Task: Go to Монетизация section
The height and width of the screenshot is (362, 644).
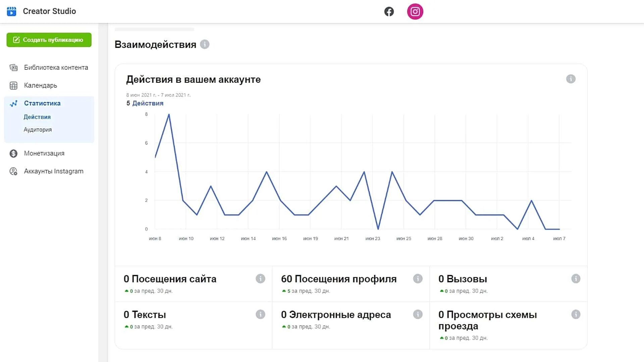Action: [x=44, y=154]
